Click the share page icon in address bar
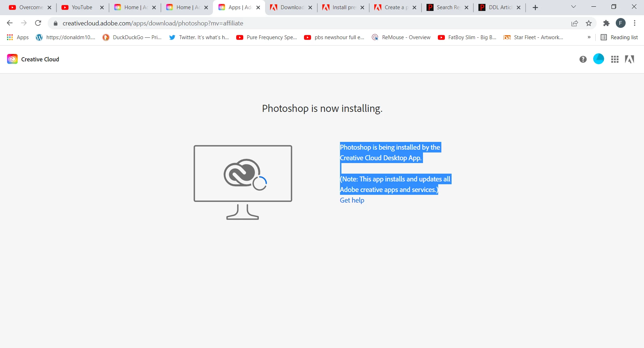 pyautogui.click(x=574, y=23)
